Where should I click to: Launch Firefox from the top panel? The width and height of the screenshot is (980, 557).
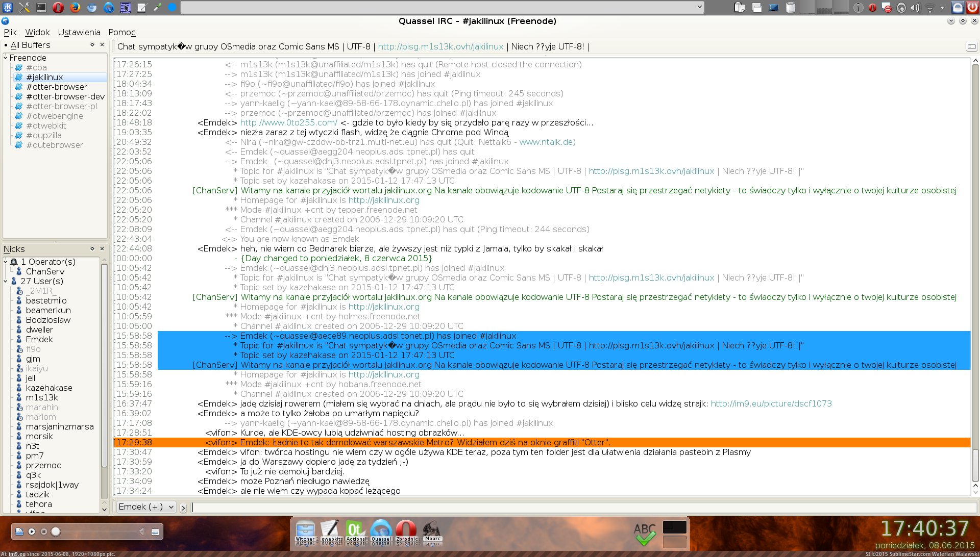click(75, 7)
